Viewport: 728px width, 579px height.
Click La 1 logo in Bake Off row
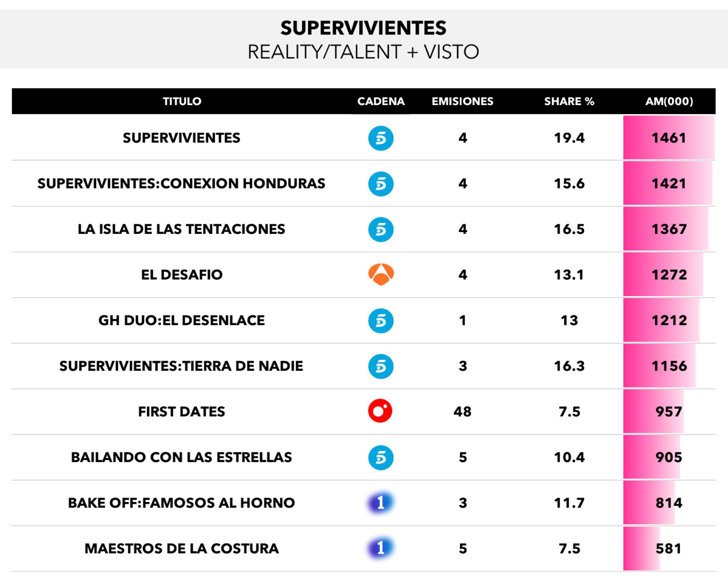[380, 503]
